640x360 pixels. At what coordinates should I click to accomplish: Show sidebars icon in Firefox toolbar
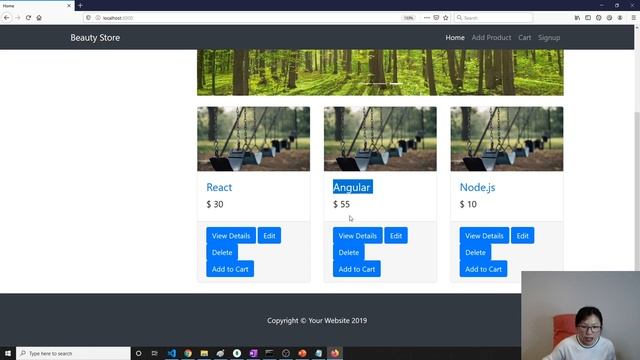pyautogui.click(x=588, y=18)
